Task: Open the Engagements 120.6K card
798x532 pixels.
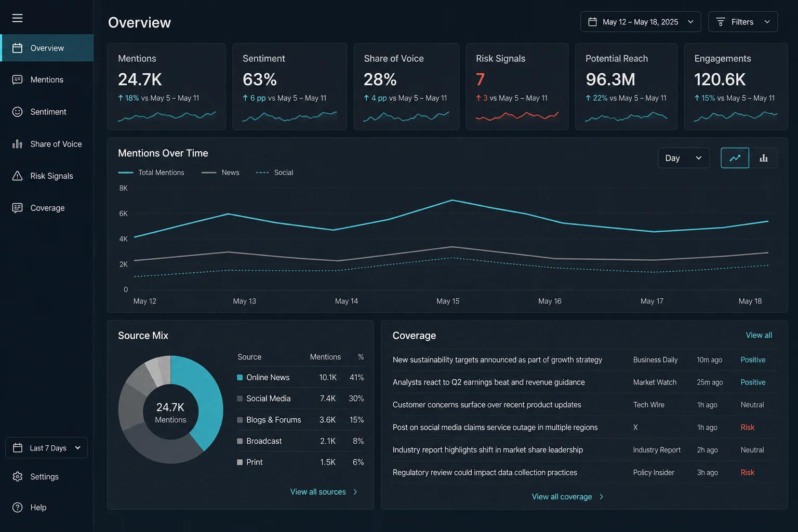Action: pos(736,86)
